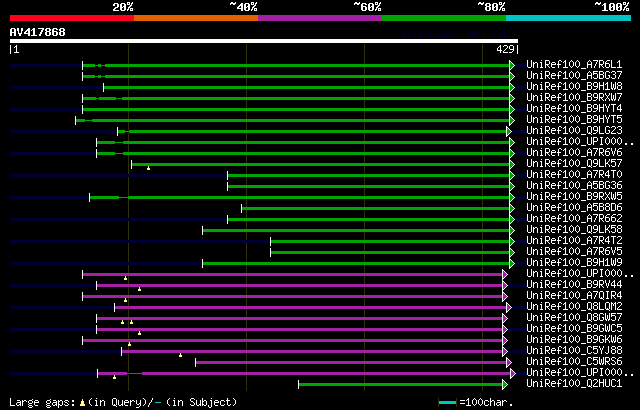
Task: Click the UniRef100_Q9LK58 label
Action: pyautogui.click(x=574, y=230)
